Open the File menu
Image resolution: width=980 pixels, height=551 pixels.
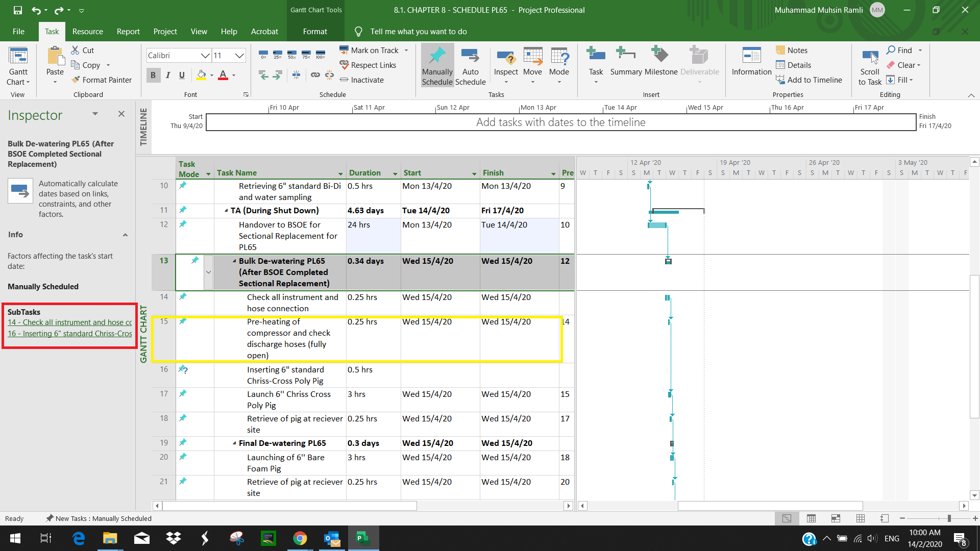click(x=18, y=32)
